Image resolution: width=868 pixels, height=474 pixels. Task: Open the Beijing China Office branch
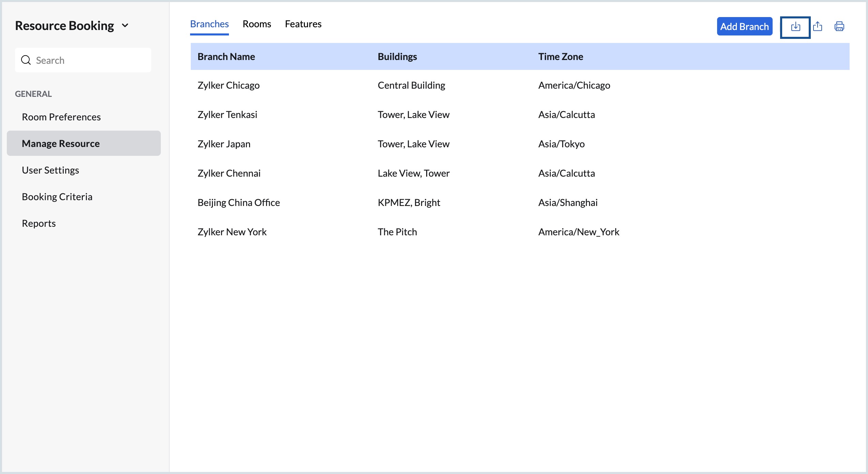click(238, 203)
